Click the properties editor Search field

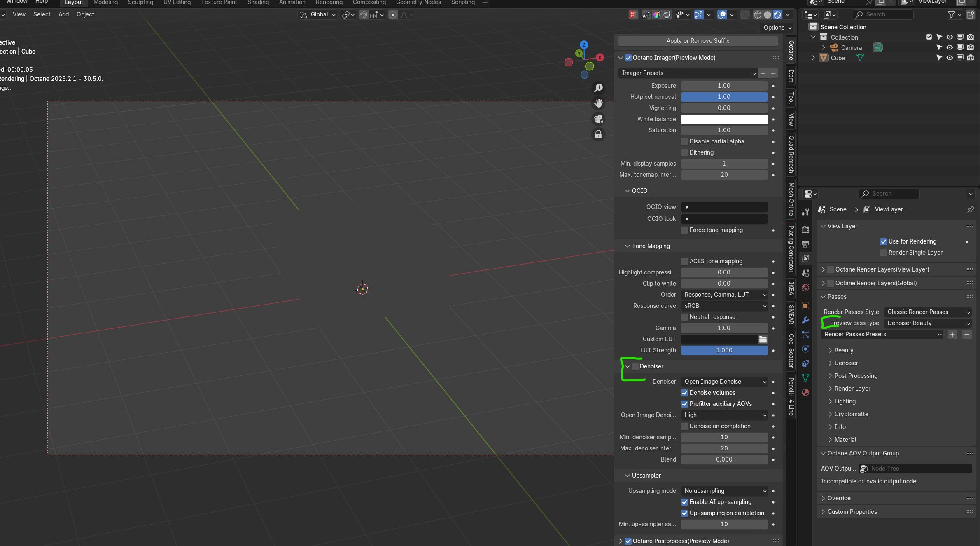point(889,194)
